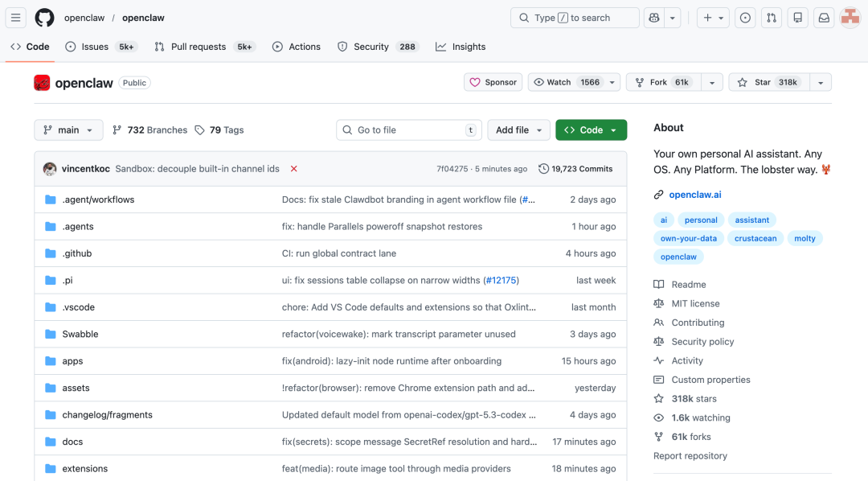Select the Code tab
This screenshot has height=481, width=868.
pos(30,47)
